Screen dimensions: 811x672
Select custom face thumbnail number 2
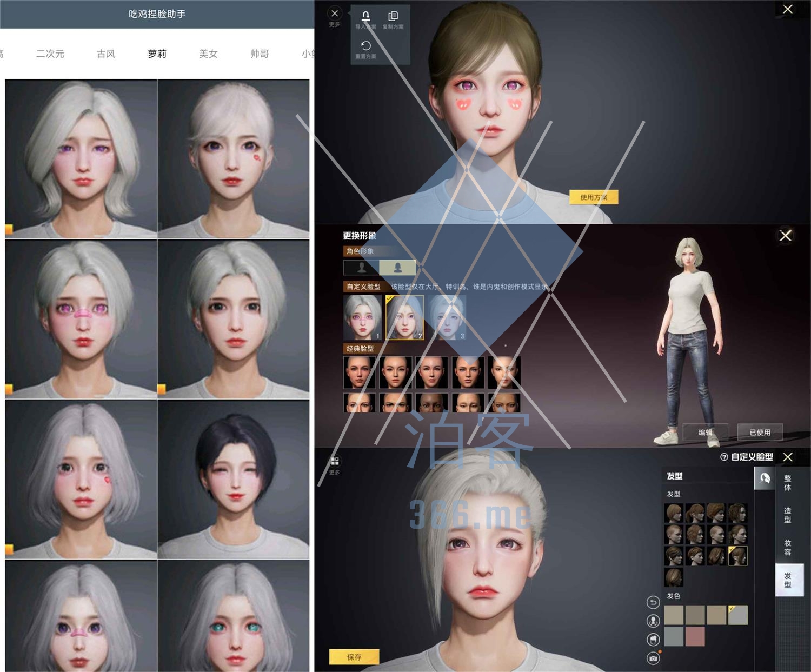coord(404,317)
